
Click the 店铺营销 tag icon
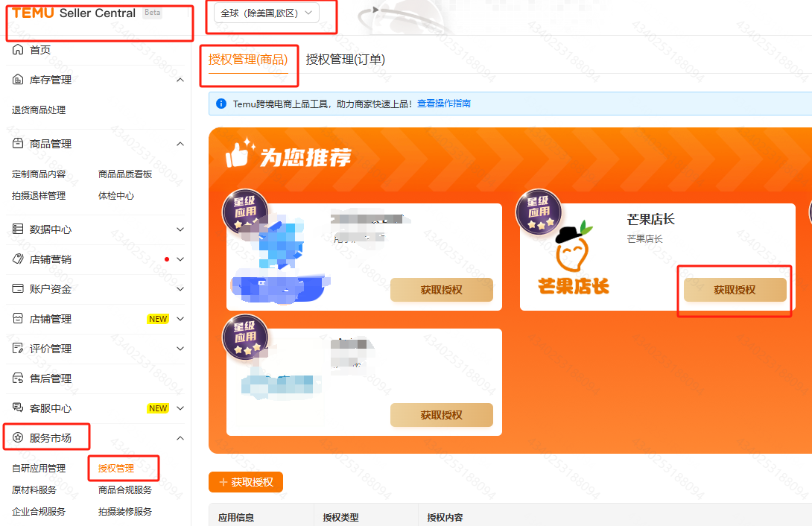click(18, 259)
